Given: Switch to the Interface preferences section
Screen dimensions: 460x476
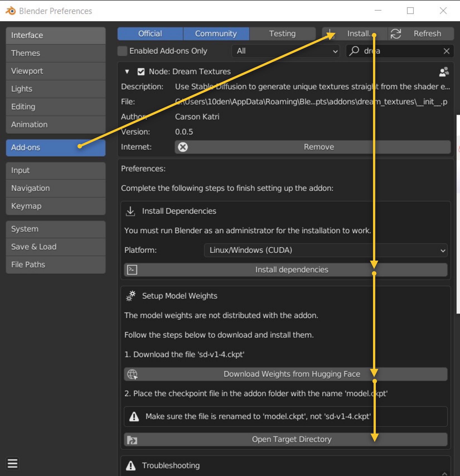Looking at the screenshot, I should [x=55, y=35].
